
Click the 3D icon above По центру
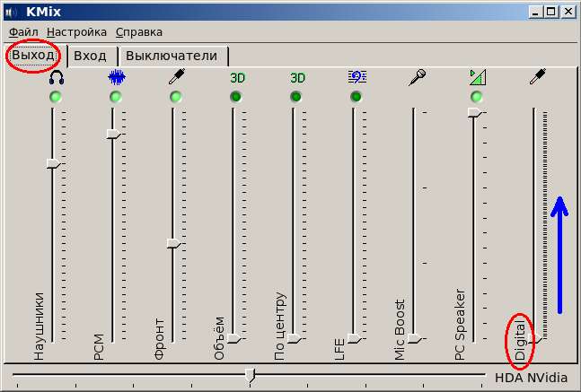pos(297,78)
